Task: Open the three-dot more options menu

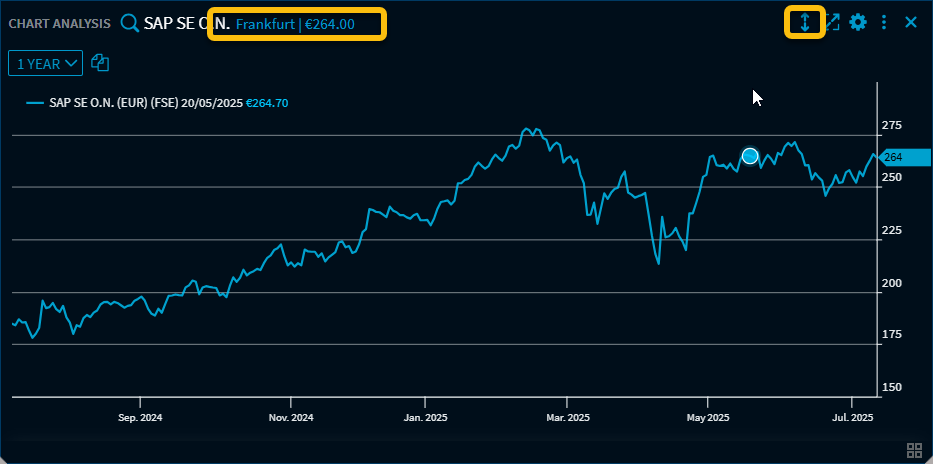Action: [x=884, y=22]
